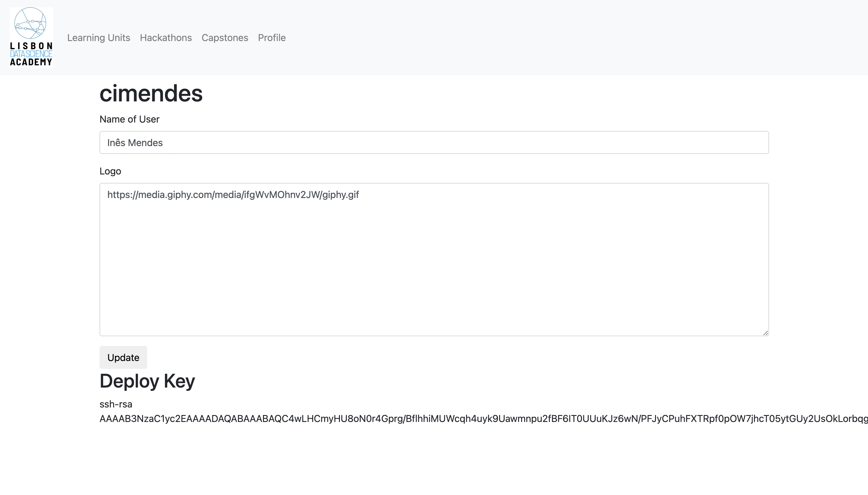Click the Logo field label
Viewport: 868px width, 495px height.
(x=110, y=171)
